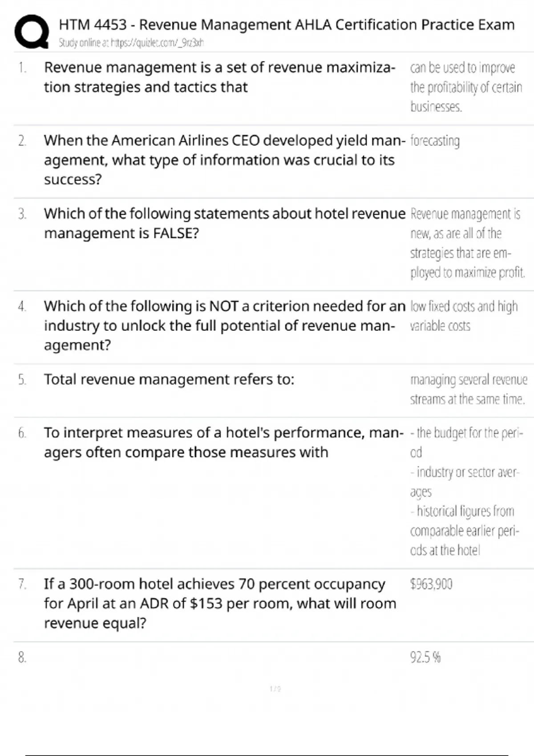
Task: Click answer beginning 'Revenue management is new'
Action: (467, 243)
